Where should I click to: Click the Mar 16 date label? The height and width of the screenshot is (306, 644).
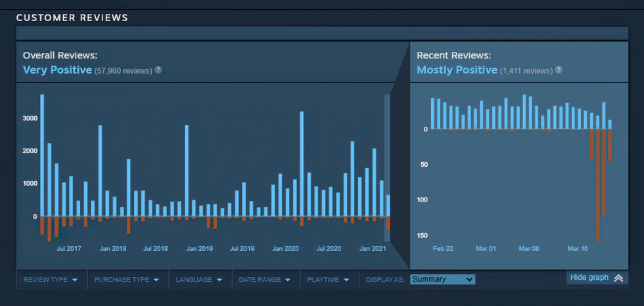click(578, 249)
